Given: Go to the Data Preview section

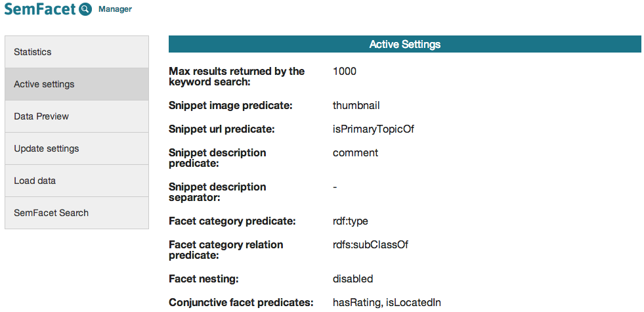Looking at the screenshot, I should click(x=77, y=116).
